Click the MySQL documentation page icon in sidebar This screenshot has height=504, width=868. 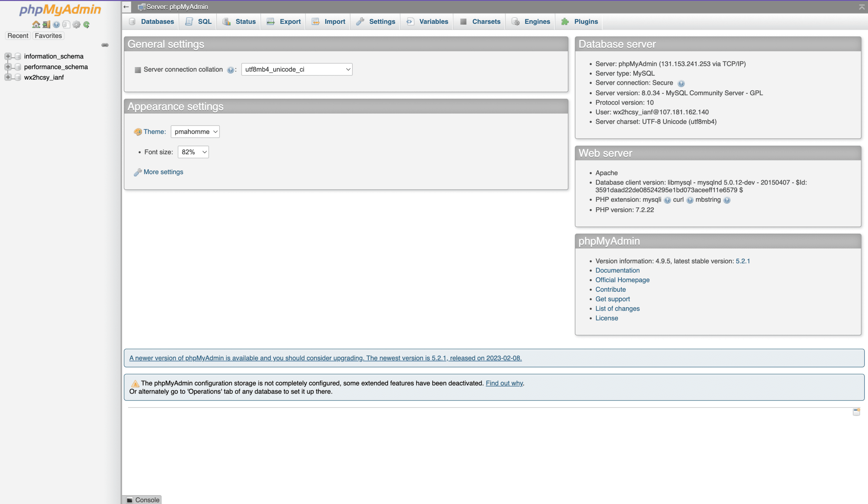(66, 24)
